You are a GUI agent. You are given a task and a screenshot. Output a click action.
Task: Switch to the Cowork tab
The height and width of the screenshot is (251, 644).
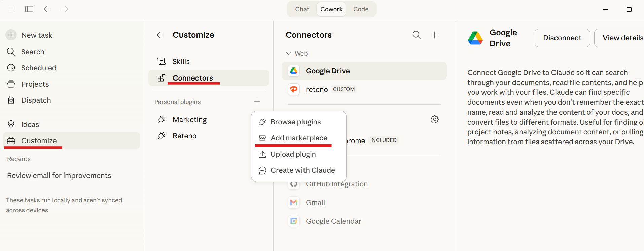pos(331,9)
